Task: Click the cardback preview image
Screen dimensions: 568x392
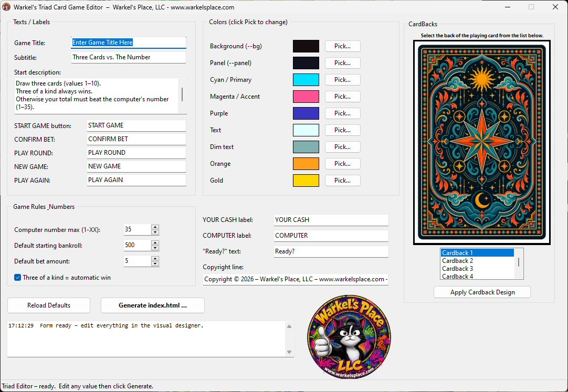Action: 482,142
